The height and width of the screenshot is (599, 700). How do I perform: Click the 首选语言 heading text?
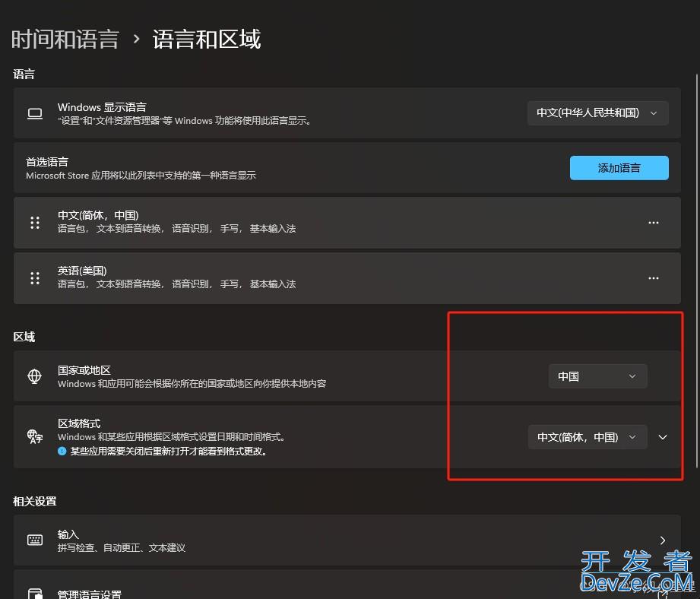click(x=47, y=162)
